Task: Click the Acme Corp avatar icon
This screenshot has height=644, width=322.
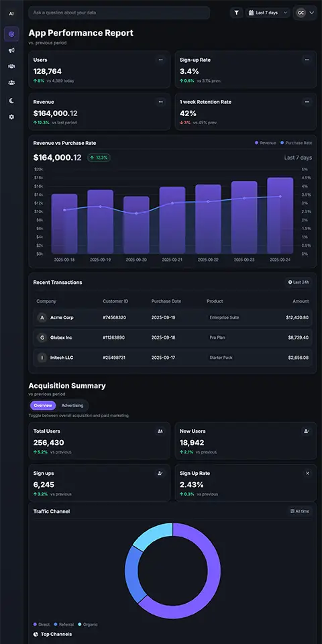Action: click(x=42, y=317)
